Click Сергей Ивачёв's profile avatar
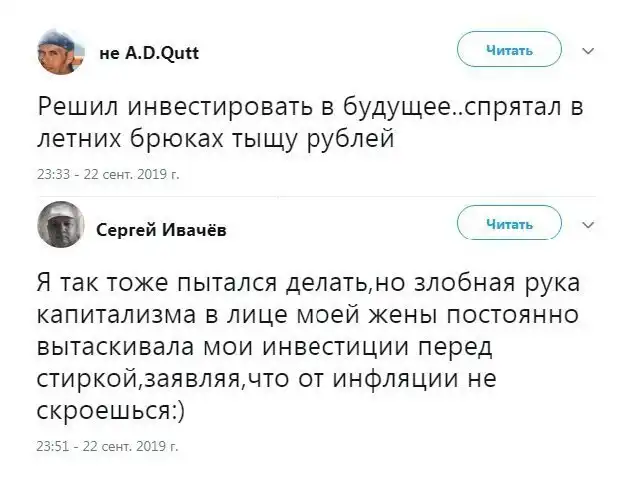 click(59, 228)
